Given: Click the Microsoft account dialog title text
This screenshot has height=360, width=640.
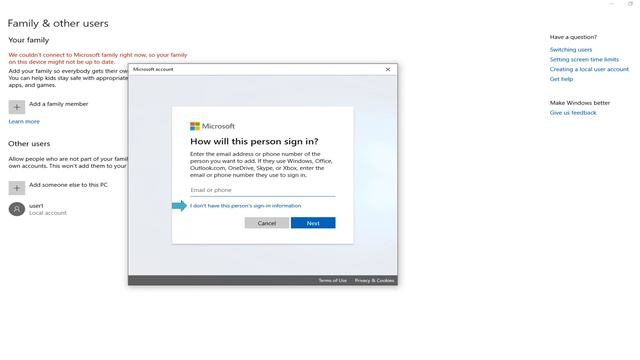Looking at the screenshot, I should point(153,69).
